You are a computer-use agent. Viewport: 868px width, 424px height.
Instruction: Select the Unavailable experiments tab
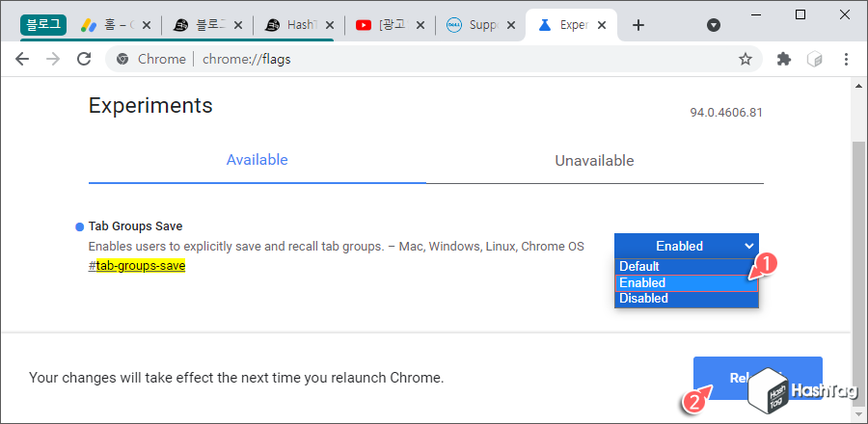(594, 161)
